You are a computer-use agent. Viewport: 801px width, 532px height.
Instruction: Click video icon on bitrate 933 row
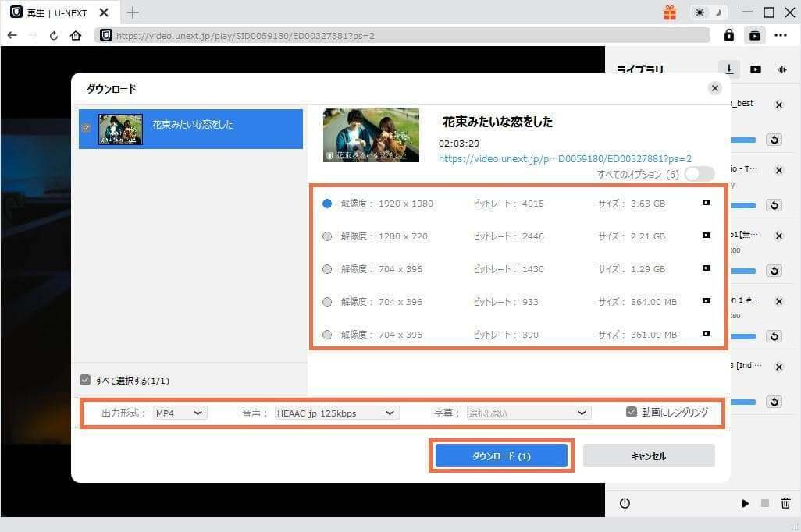point(706,301)
